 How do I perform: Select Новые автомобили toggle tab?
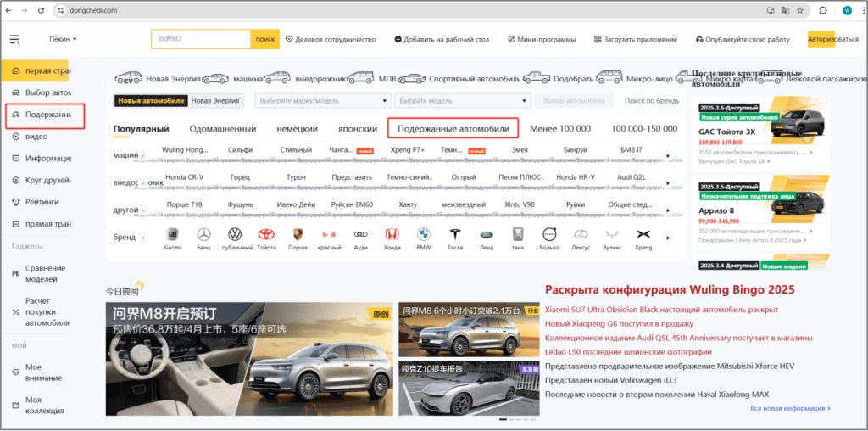coord(151,101)
